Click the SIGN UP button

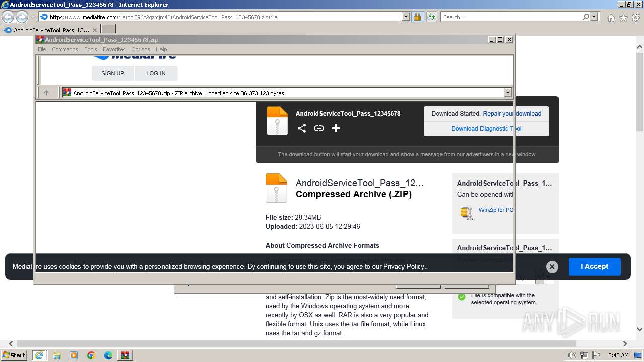coord(113,73)
